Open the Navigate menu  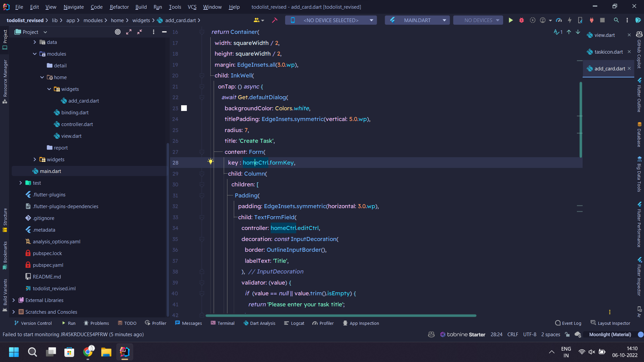[x=73, y=7]
